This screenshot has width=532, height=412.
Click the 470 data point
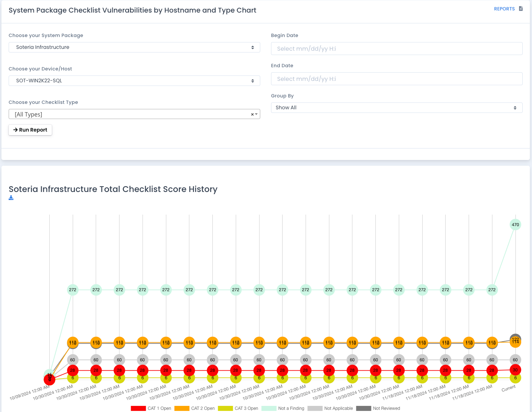(515, 225)
